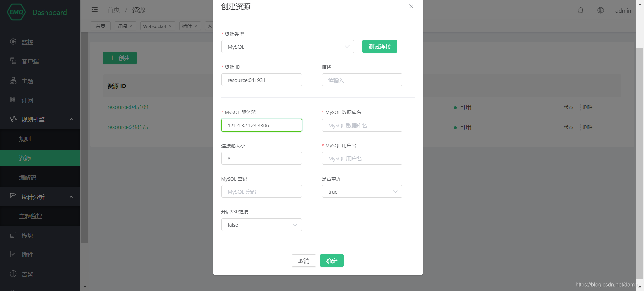Open the admin user menu
This screenshot has height=291, width=644.
(x=623, y=11)
